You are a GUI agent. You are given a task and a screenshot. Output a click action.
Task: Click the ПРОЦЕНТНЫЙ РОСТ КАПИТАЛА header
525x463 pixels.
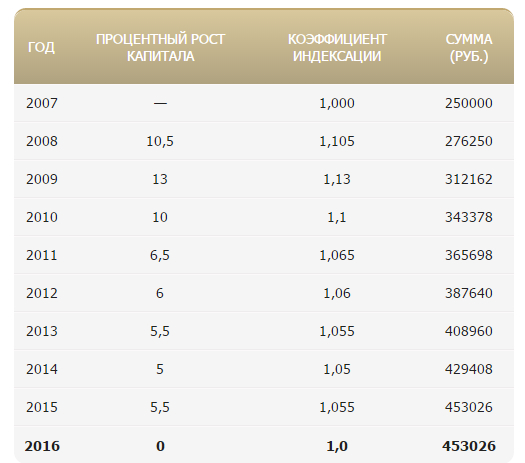coord(160,48)
